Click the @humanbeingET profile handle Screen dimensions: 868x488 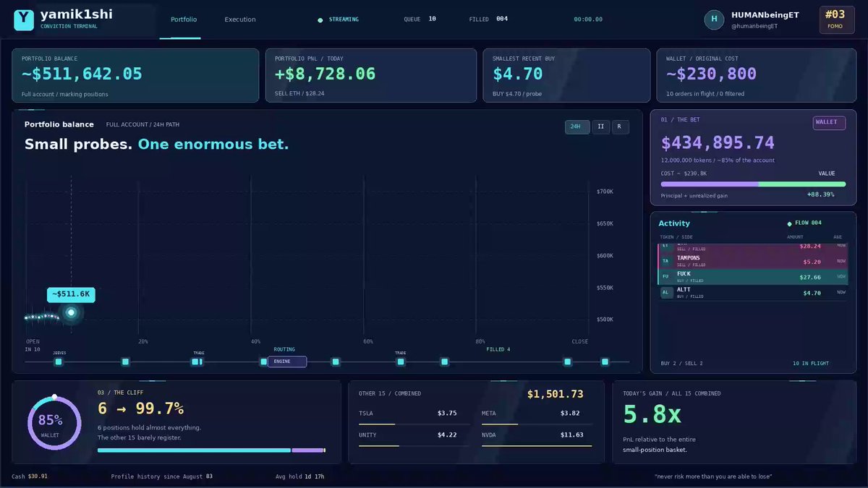point(754,26)
